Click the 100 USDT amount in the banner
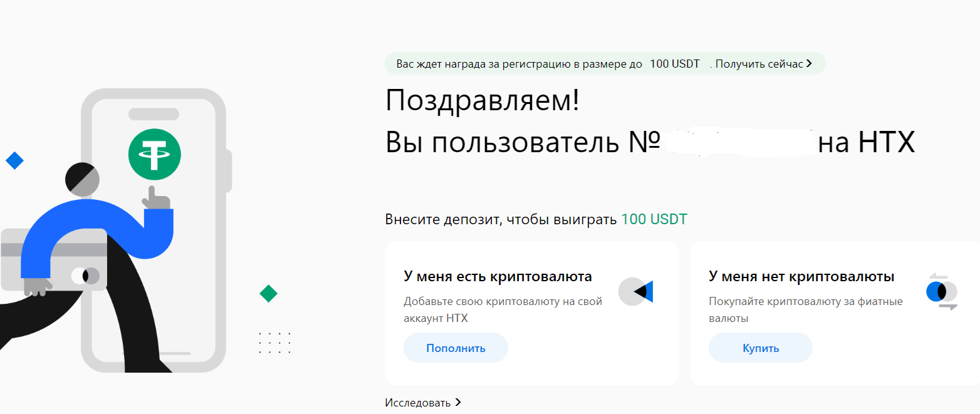This screenshot has width=980, height=414. (x=675, y=64)
